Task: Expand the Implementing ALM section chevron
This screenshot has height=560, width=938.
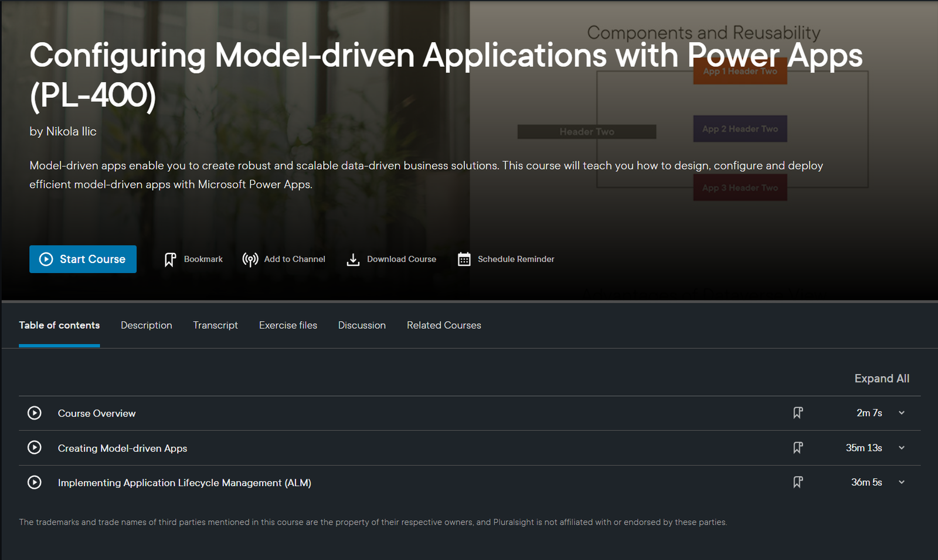Action: point(902,482)
